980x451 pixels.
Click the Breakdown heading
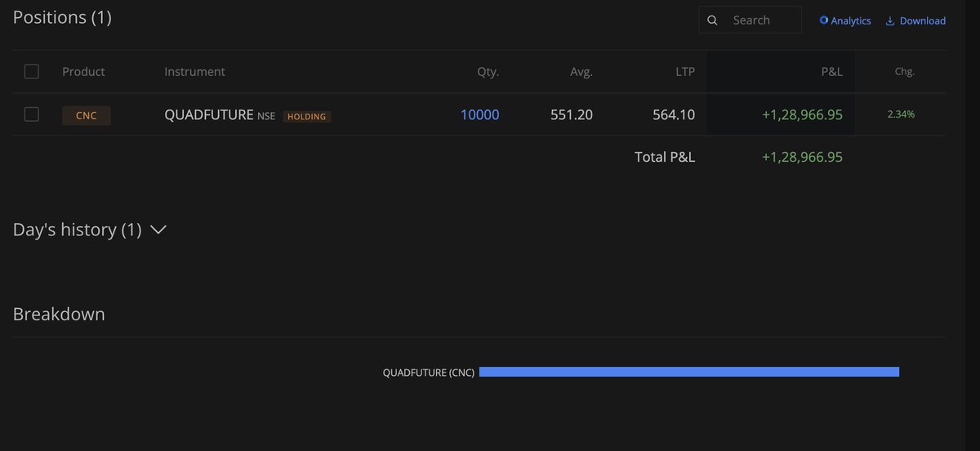[x=59, y=314]
